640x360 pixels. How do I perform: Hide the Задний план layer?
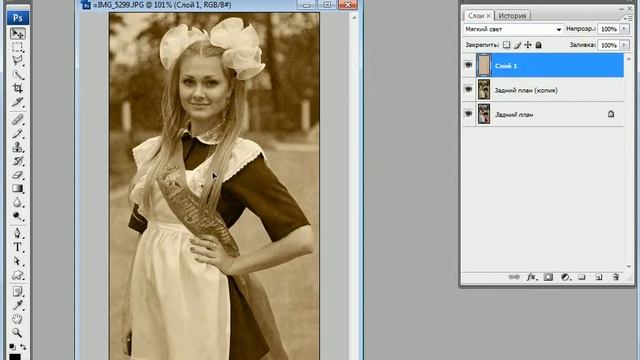click(x=468, y=113)
